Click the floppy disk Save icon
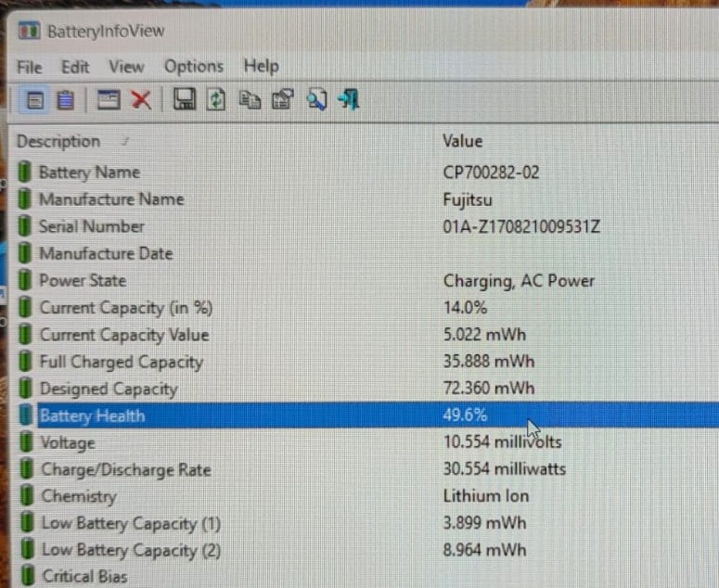The height and width of the screenshot is (588, 719). [x=185, y=99]
